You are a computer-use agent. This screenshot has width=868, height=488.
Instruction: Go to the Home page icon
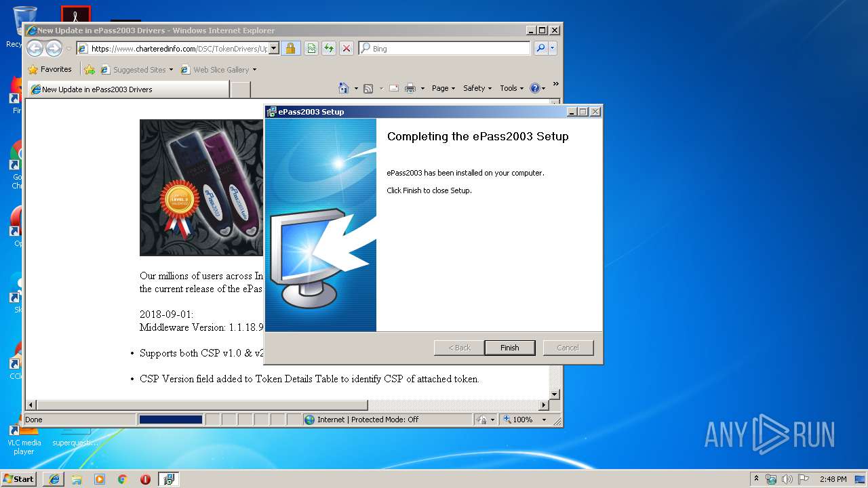344,88
